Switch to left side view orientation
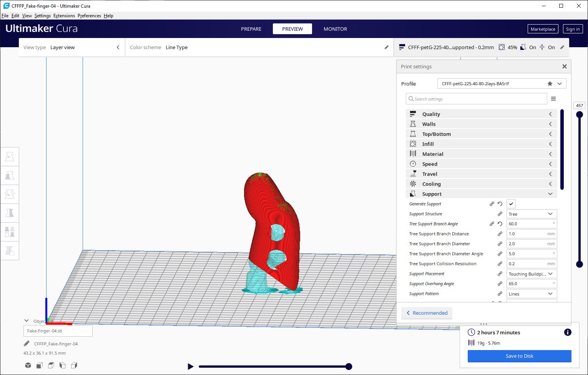The width and height of the screenshot is (588, 375). point(63,365)
